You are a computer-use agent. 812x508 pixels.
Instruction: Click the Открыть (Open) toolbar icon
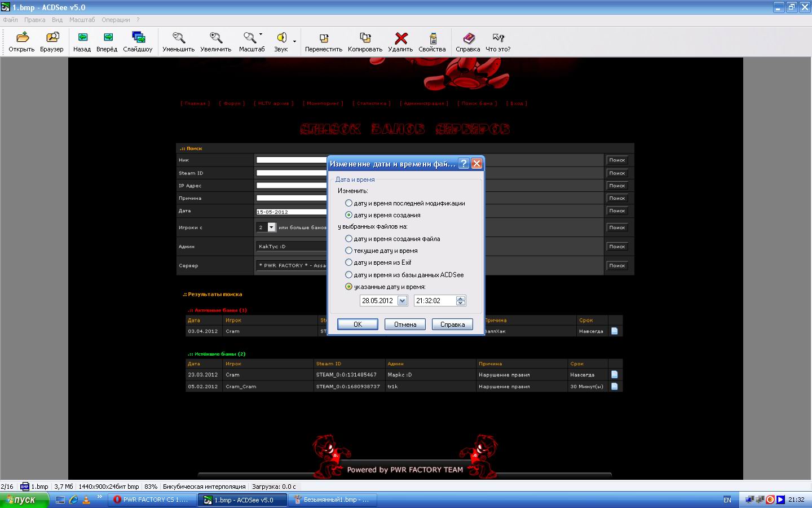click(22, 42)
